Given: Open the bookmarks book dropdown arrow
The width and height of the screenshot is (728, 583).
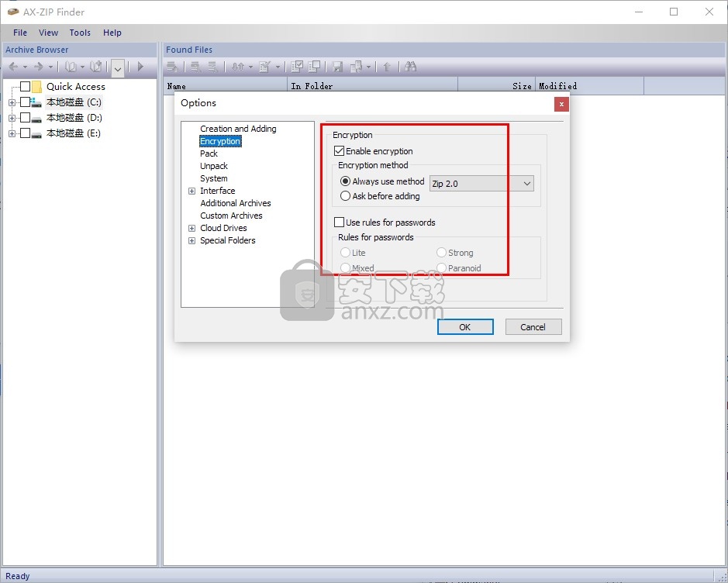Looking at the screenshot, I should (x=82, y=67).
